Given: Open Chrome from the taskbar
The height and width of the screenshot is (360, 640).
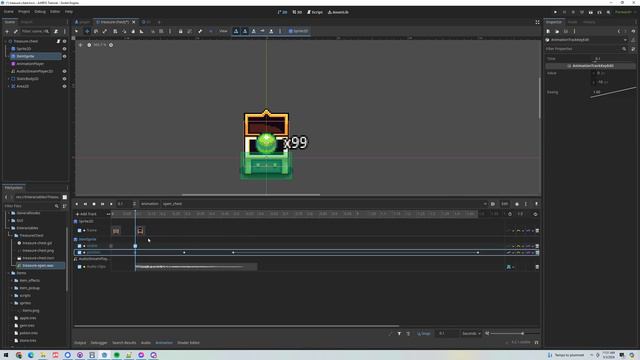Looking at the screenshot, I should (19, 355).
